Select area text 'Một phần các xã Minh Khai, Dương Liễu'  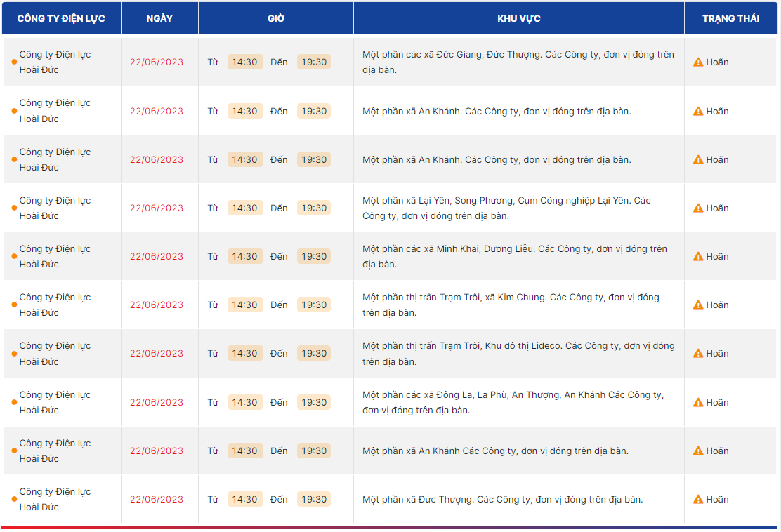(x=448, y=249)
